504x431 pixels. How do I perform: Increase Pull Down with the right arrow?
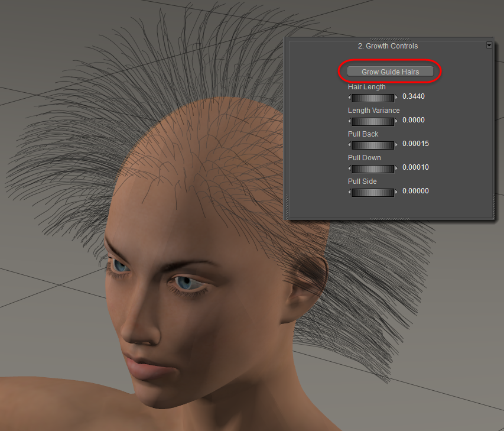pyautogui.click(x=396, y=168)
